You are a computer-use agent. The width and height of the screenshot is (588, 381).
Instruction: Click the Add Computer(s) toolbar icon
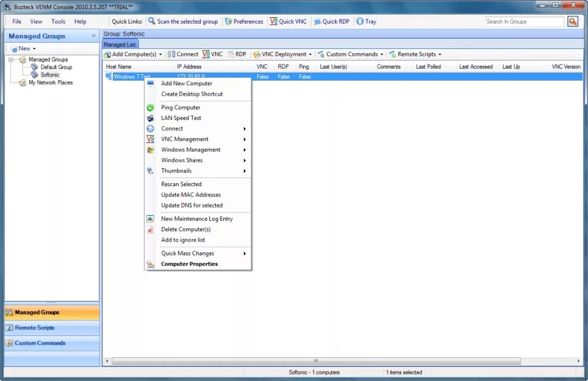click(x=108, y=54)
